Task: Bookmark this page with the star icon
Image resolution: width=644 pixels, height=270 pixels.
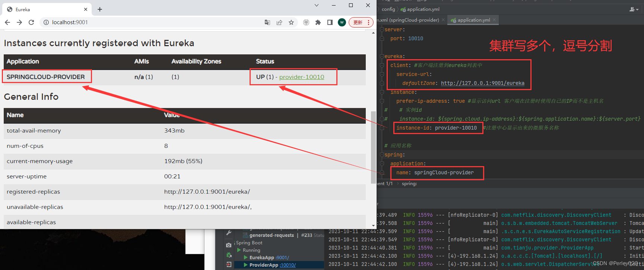Action: click(291, 22)
